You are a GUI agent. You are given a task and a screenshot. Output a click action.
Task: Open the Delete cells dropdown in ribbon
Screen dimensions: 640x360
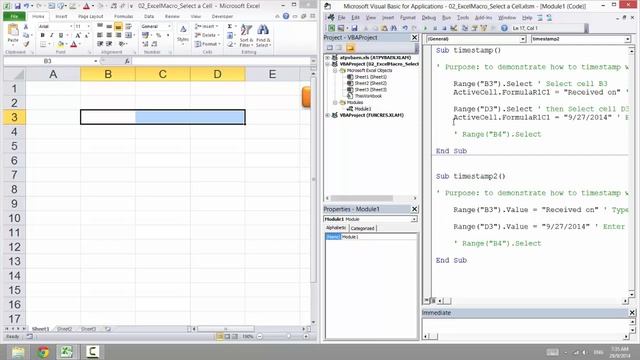(207, 35)
